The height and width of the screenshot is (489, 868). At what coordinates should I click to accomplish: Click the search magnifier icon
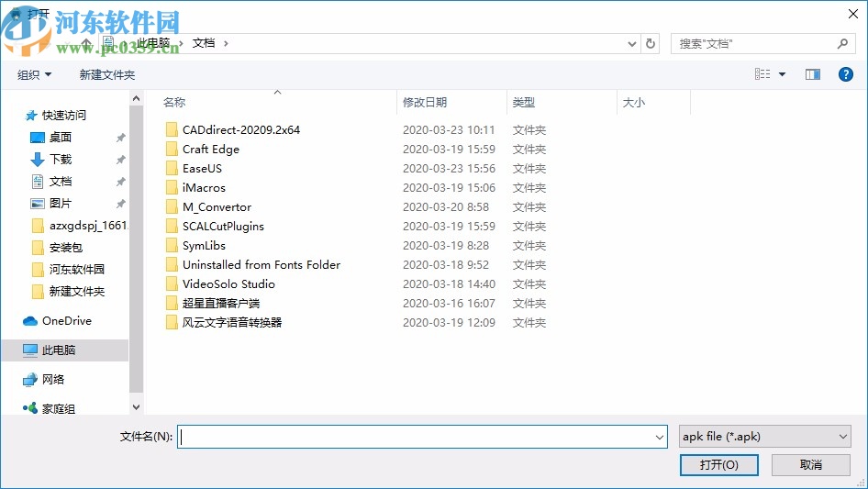coord(842,43)
